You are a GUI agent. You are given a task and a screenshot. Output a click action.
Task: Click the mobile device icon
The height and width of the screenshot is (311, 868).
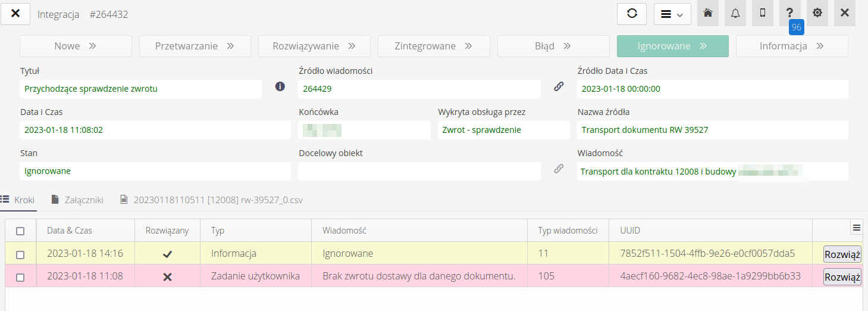click(x=763, y=14)
